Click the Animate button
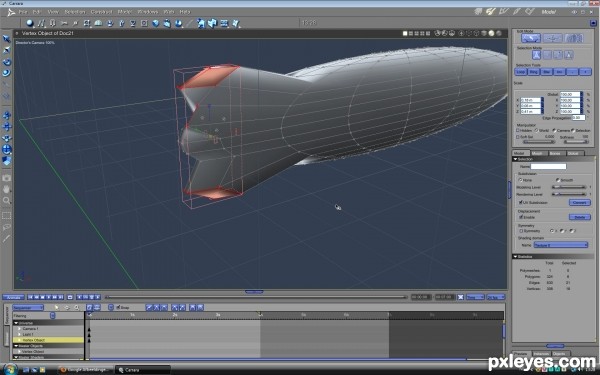600x375 pixels. pyautogui.click(x=13, y=297)
